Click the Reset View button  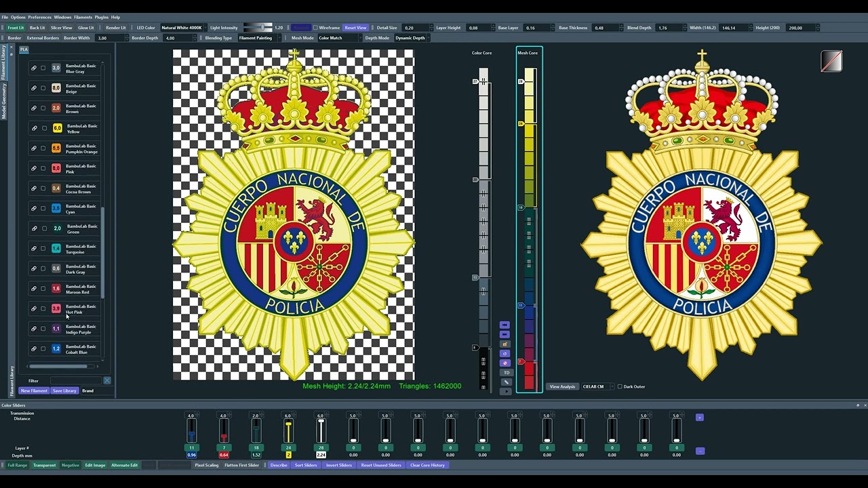355,28
